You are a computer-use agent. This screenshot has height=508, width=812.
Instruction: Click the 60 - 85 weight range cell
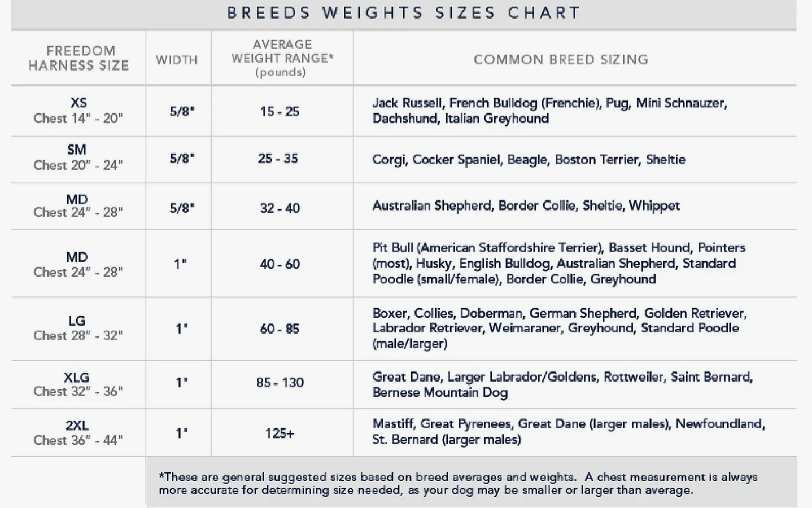280,329
